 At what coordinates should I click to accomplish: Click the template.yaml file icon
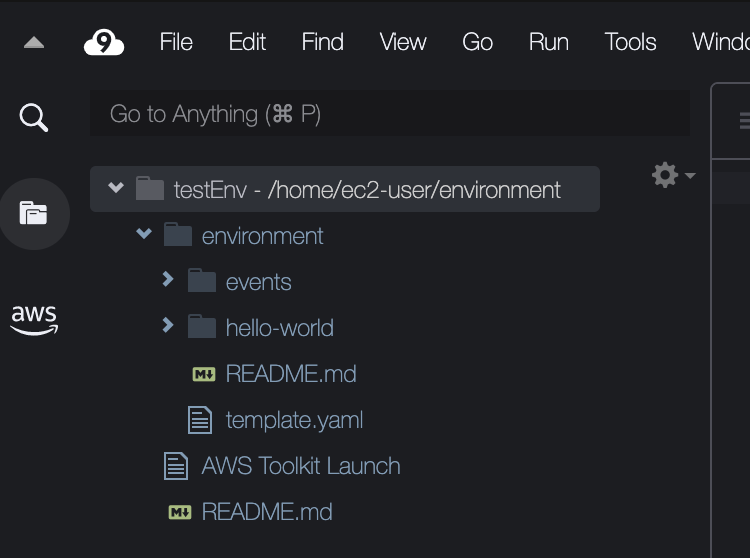(200, 420)
